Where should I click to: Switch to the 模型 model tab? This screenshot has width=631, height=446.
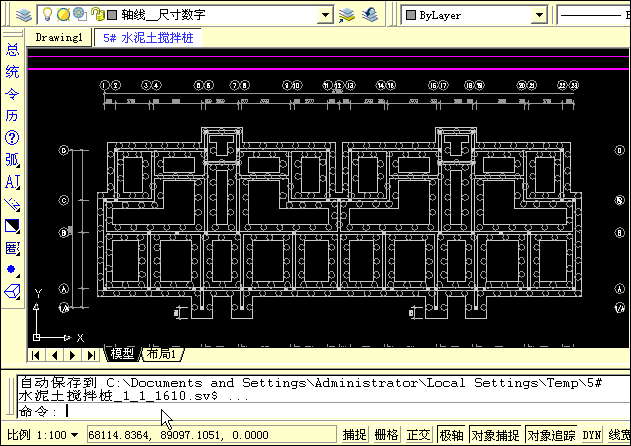click(x=122, y=353)
